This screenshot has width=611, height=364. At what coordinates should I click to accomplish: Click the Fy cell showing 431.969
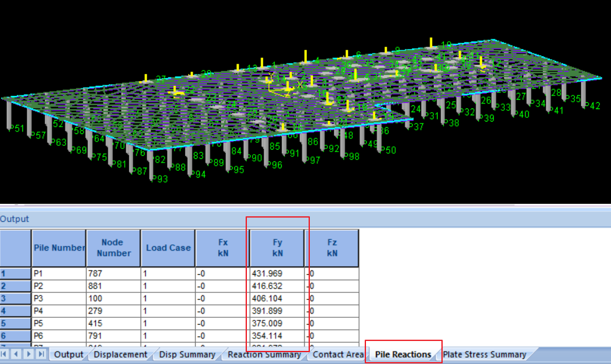277,274
